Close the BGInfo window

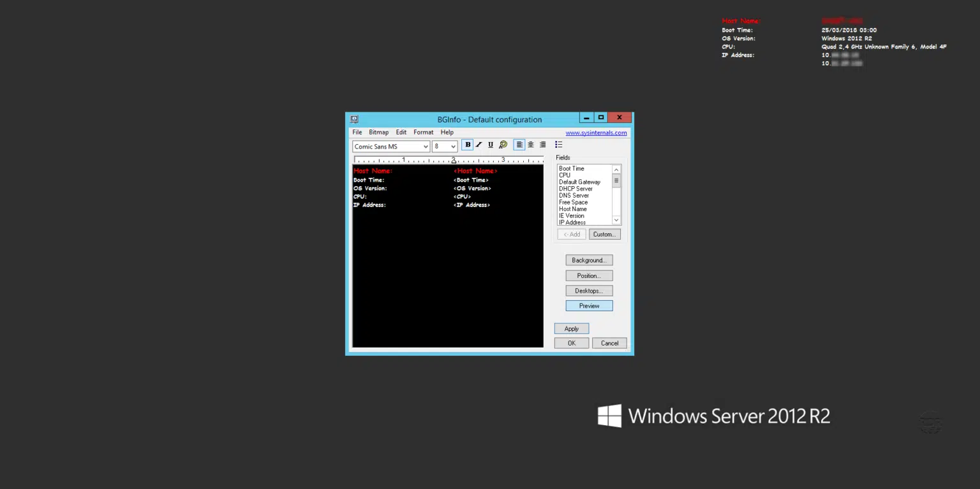click(620, 118)
